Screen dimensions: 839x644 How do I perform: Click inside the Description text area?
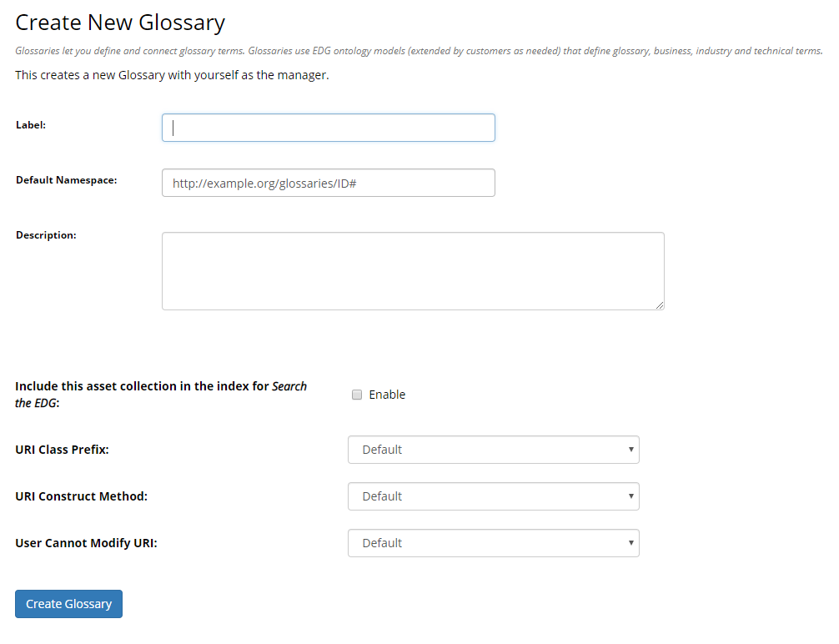413,270
